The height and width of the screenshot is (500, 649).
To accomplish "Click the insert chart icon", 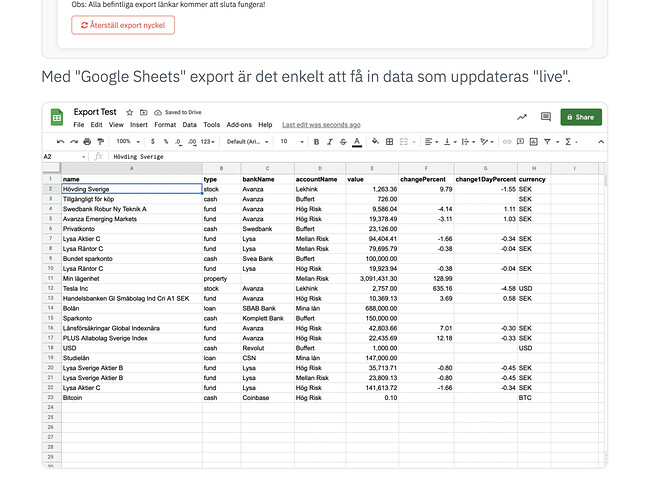I will point(534,142).
